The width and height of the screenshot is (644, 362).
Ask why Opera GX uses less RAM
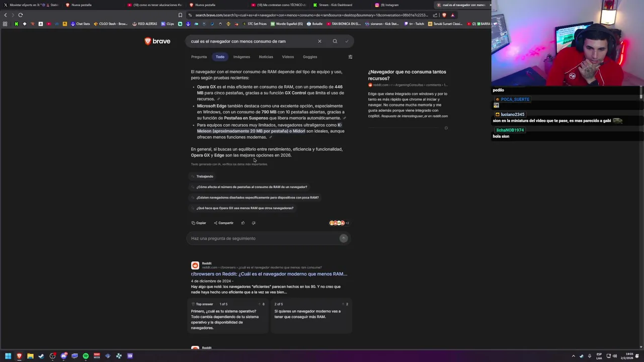pos(242,208)
